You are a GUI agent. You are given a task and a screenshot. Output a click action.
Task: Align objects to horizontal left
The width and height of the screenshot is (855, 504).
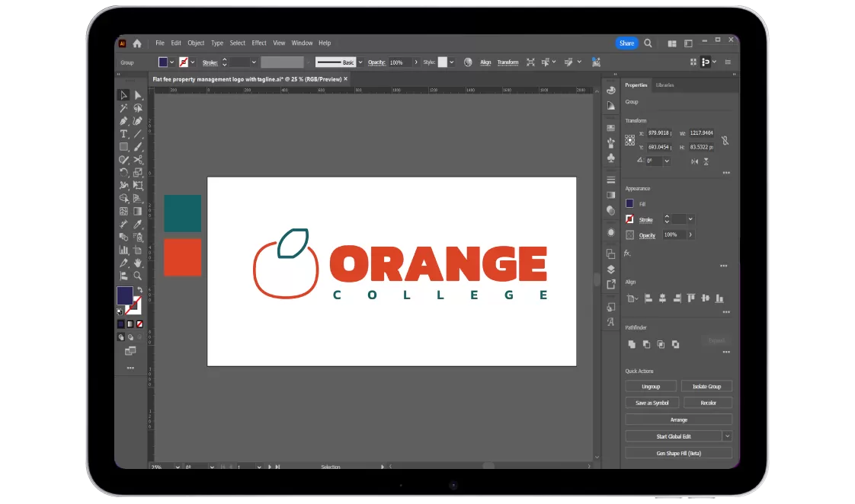tap(648, 298)
